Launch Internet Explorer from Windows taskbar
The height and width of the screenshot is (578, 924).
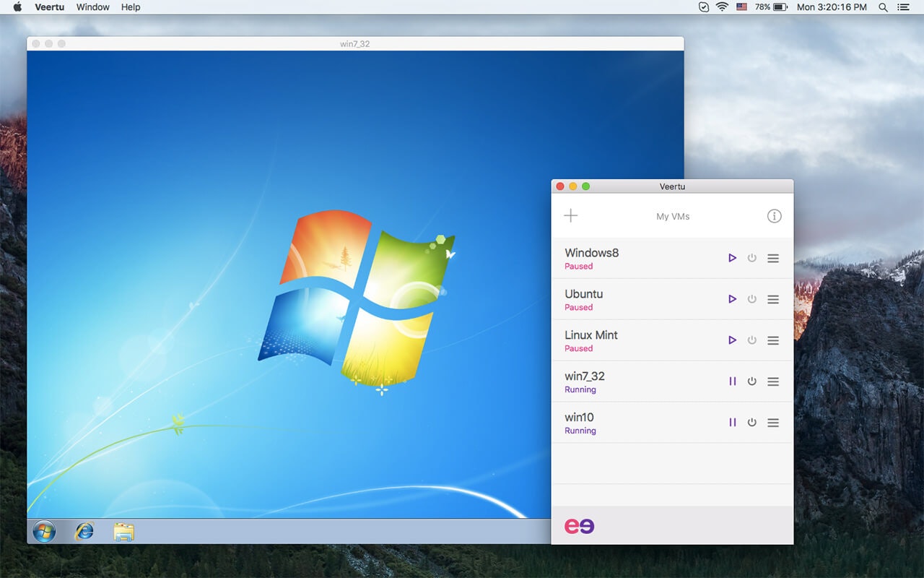(x=84, y=532)
